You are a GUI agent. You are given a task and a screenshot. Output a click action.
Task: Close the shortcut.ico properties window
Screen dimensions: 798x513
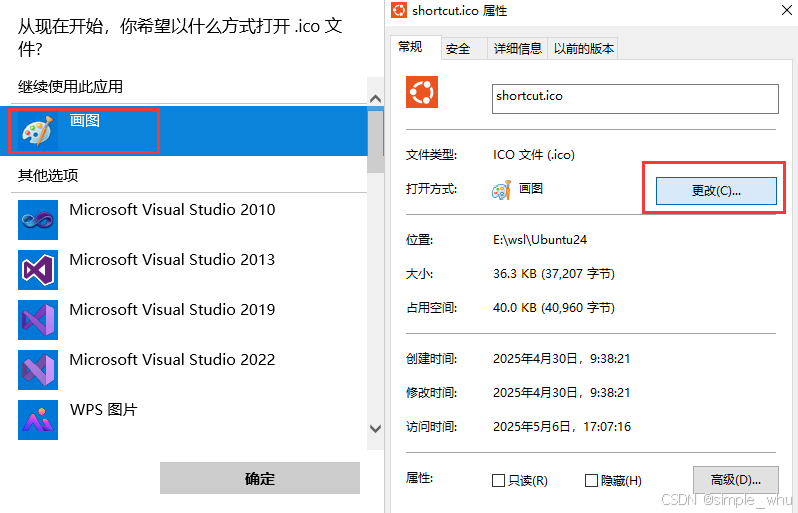point(787,10)
